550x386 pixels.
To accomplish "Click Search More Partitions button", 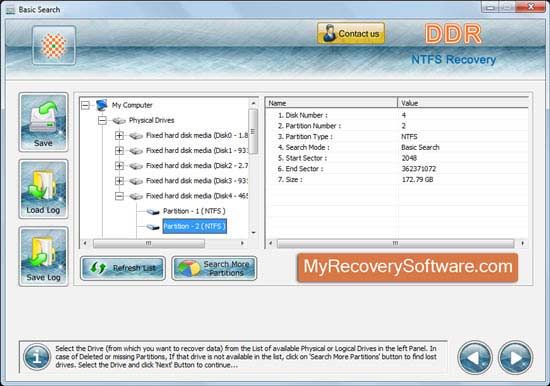I will [x=214, y=268].
